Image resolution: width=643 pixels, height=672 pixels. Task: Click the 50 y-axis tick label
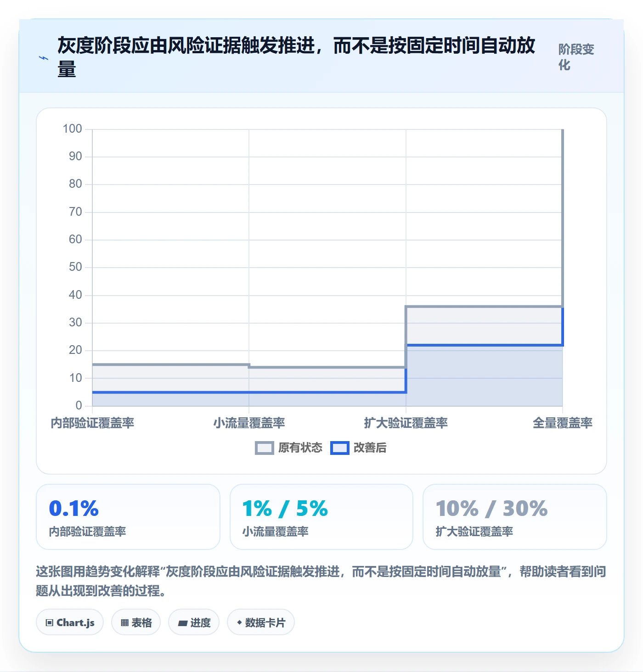pos(75,267)
